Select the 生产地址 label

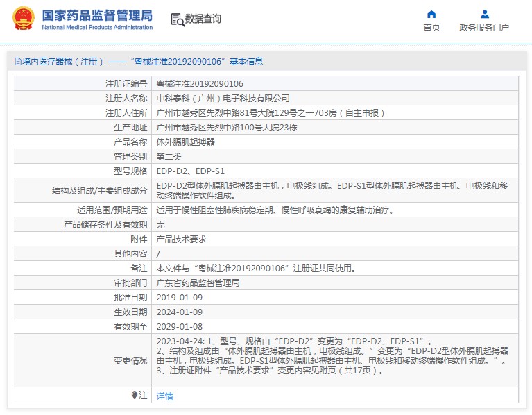pyautogui.click(x=130, y=127)
